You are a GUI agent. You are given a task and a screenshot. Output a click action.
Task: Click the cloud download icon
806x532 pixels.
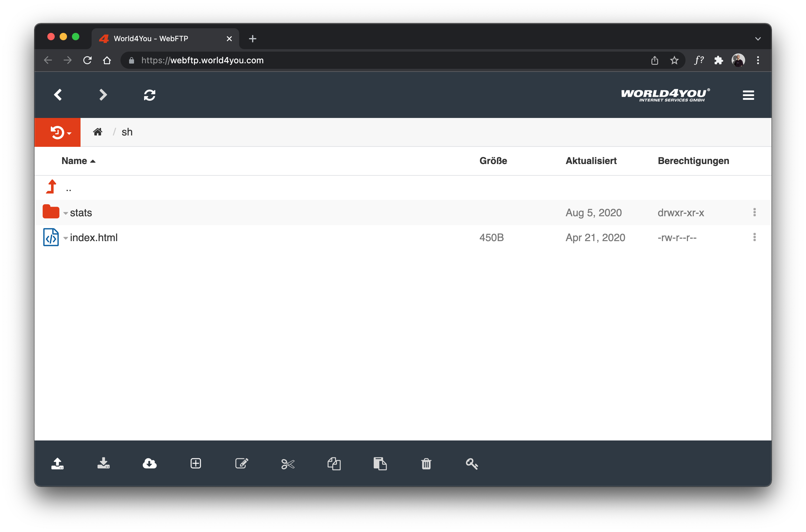(150, 464)
